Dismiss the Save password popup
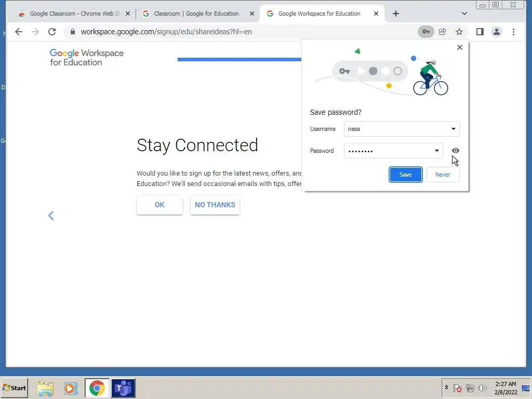This screenshot has width=532, height=399. pos(460,47)
